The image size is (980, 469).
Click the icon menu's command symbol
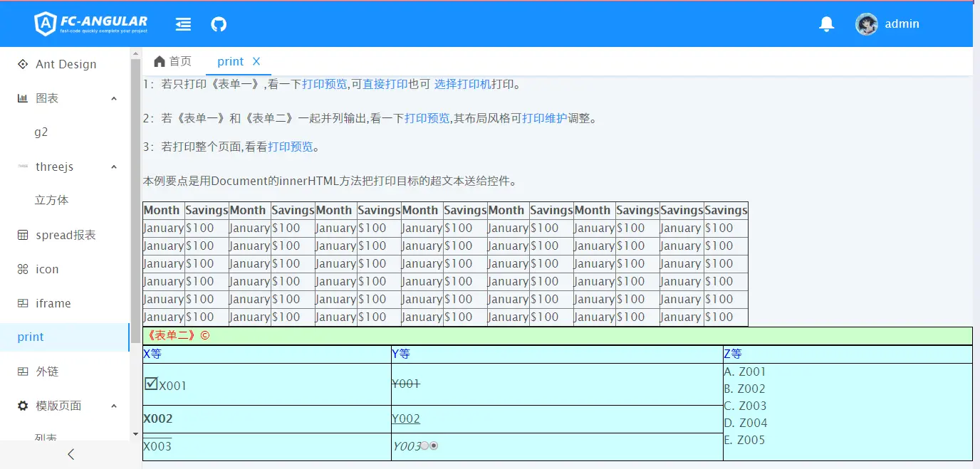click(23, 269)
